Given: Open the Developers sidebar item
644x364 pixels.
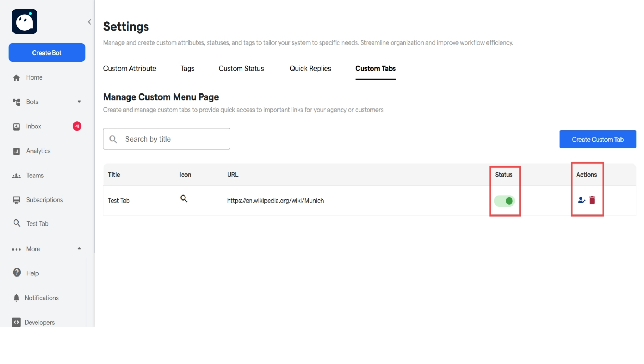Looking at the screenshot, I should tap(40, 322).
